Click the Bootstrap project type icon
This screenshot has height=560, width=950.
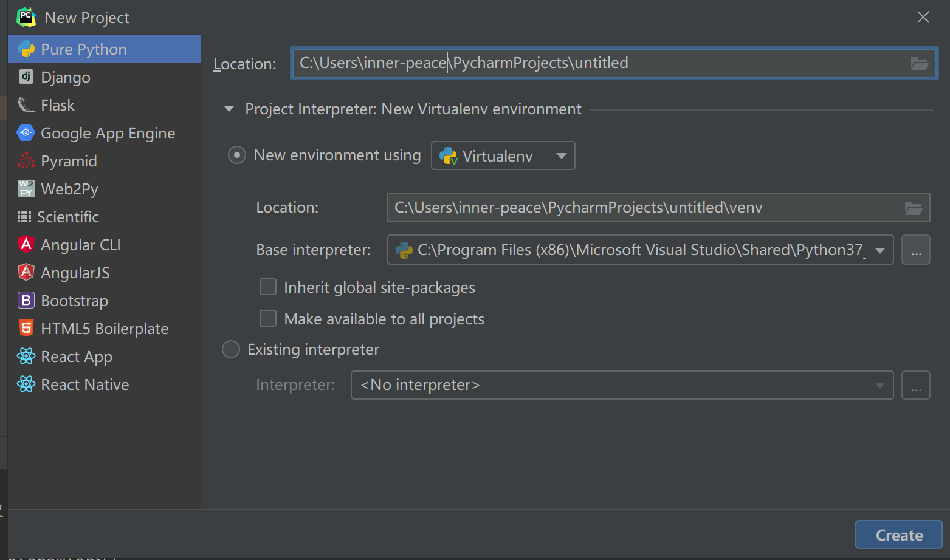(x=26, y=300)
